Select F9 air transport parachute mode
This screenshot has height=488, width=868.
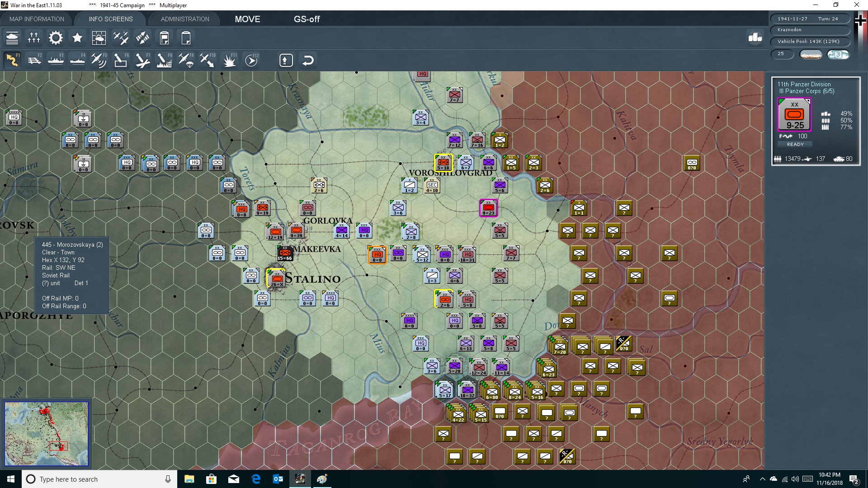click(x=186, y=60)
